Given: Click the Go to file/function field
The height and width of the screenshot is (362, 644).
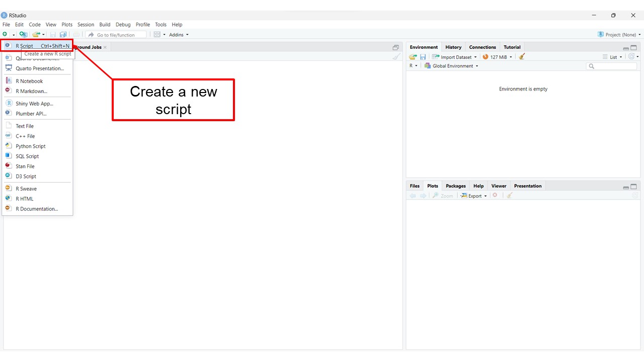Looking at the screenshot, I should tap(116, 35).
